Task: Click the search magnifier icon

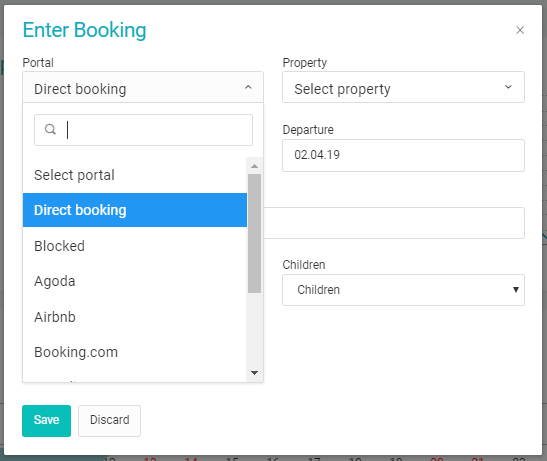Action: point(50,129)
